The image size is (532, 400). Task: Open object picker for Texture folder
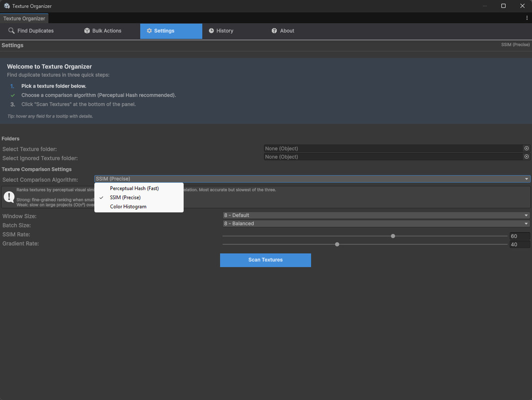(527, 148)
